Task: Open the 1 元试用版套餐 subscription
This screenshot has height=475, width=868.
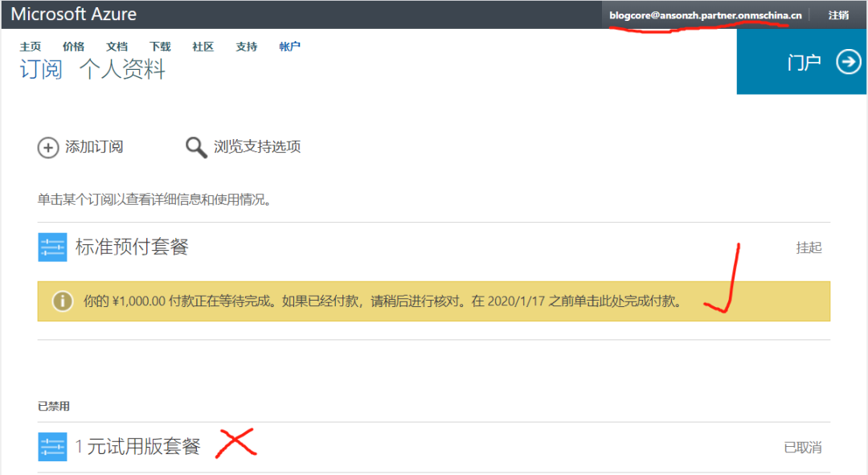Action: 138,447
